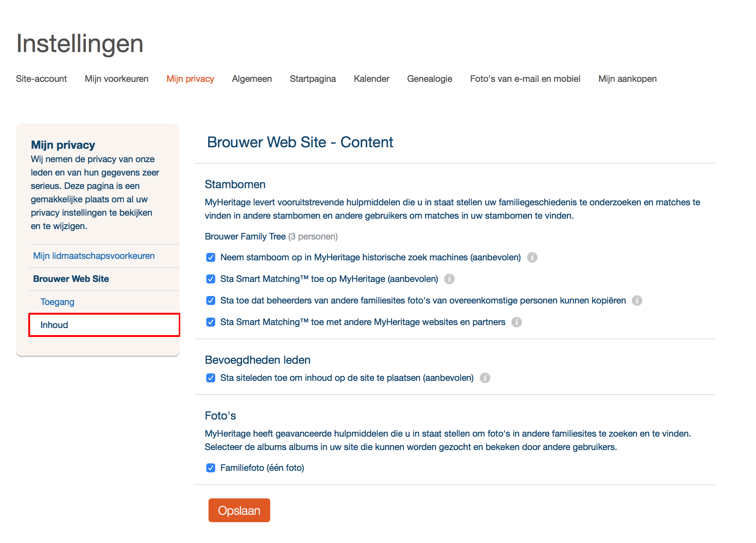The width and height of the screenshot is (756, 543).
Task: Click info icon for siteleden inhoud plaatsen
Action: 485,378
